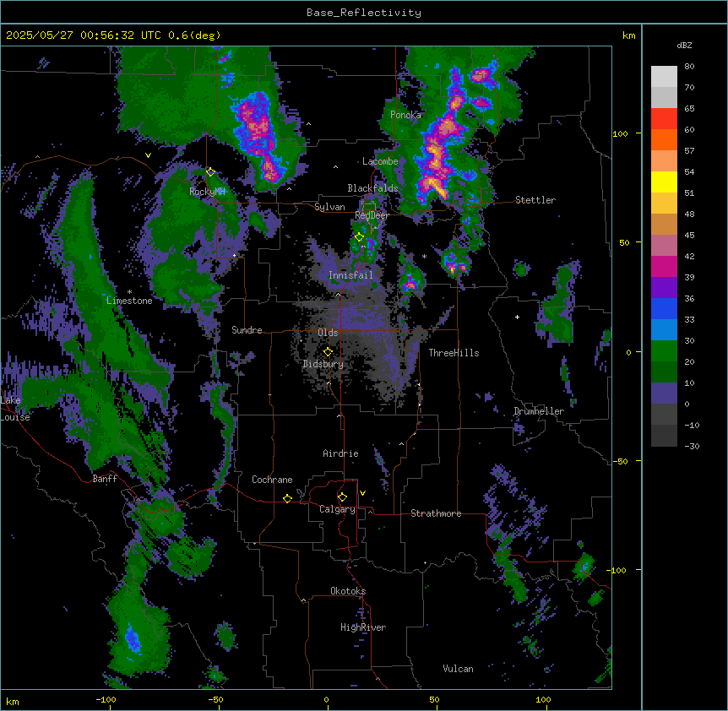Select the light gray 80-70 dBZ swatch

pyautogui.click(x=664, y=77)
